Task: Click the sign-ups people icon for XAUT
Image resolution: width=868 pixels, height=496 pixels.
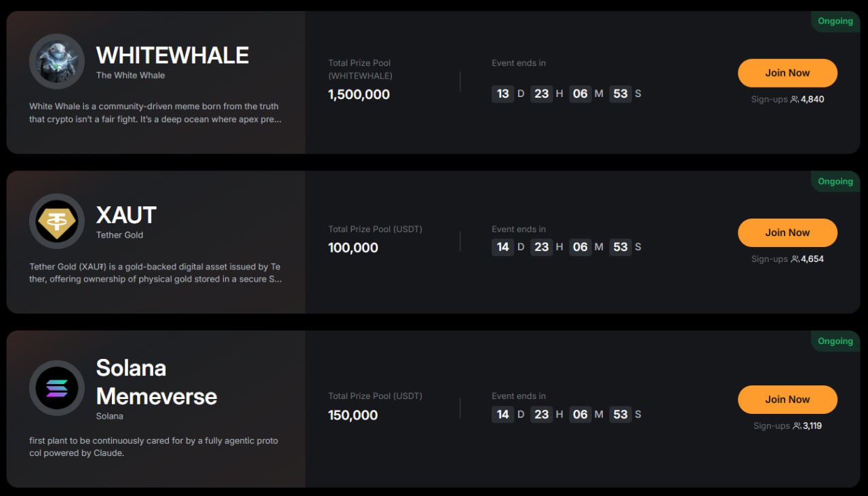Action: coord(795,259)
